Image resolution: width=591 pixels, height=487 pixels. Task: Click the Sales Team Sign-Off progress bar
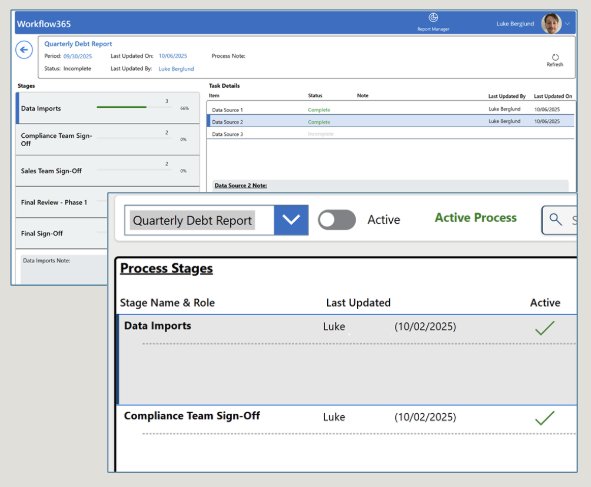[x=134, y=170]
